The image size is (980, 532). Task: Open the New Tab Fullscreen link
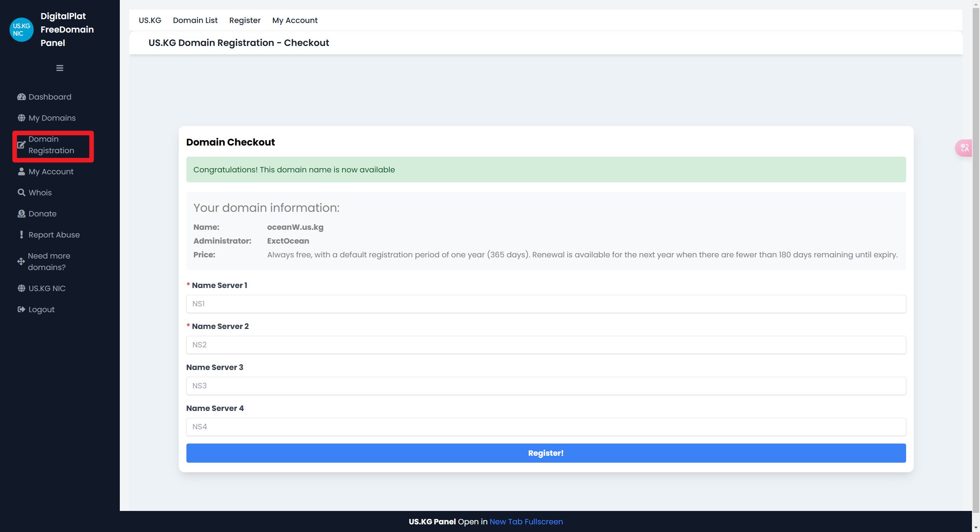526,522
